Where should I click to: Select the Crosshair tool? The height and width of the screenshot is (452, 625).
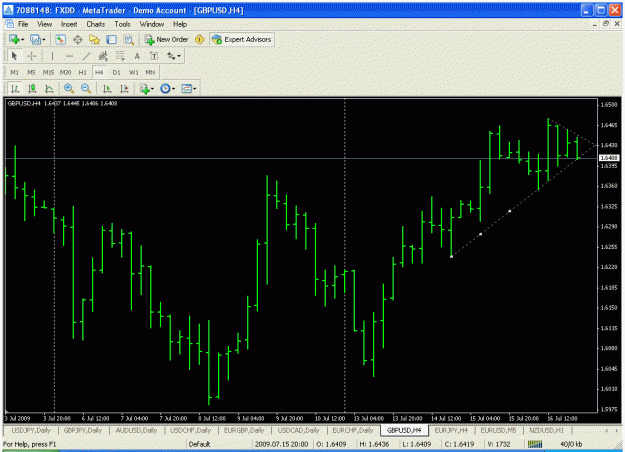coord(31,56)
